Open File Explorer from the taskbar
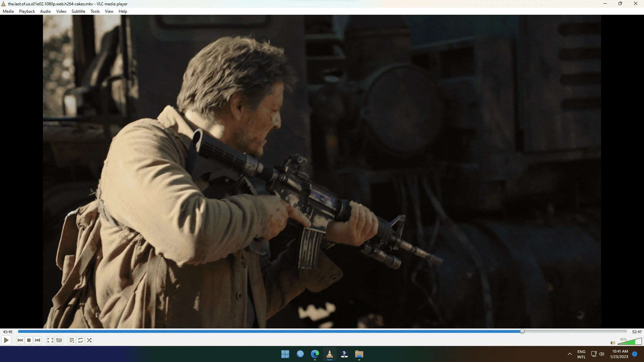Image resolution: width=644 pixels, height=362 pixels. pos(359,354)
